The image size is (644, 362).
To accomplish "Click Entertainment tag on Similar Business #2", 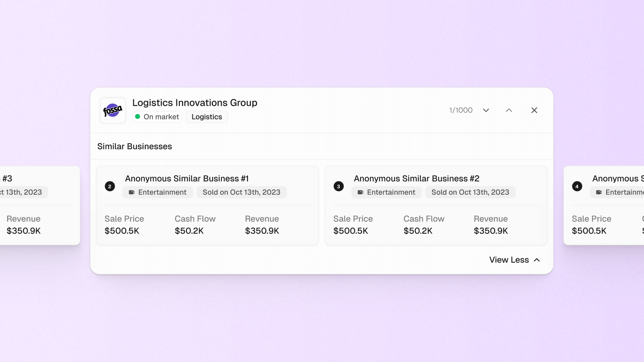I will [386, 192].
